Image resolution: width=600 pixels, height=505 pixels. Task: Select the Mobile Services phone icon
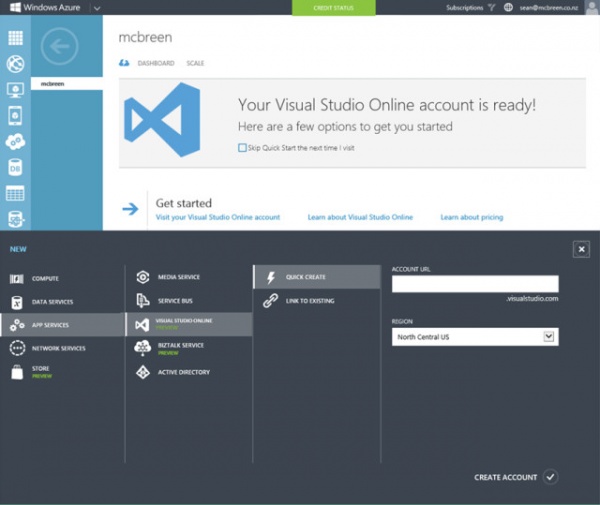pos(15,116)
